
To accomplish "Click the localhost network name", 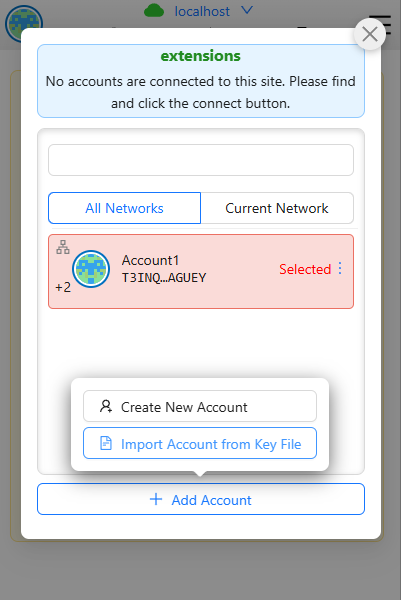I will [202, 11].
